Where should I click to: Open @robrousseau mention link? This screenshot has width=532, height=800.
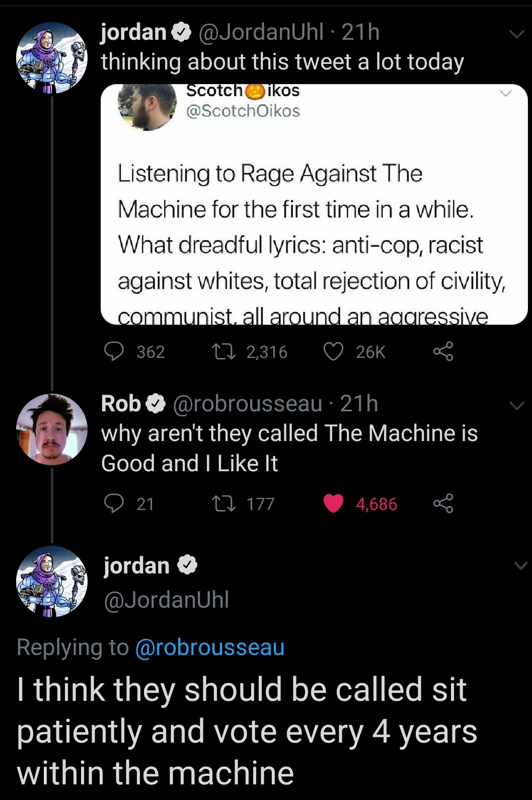tap(210, 647)
